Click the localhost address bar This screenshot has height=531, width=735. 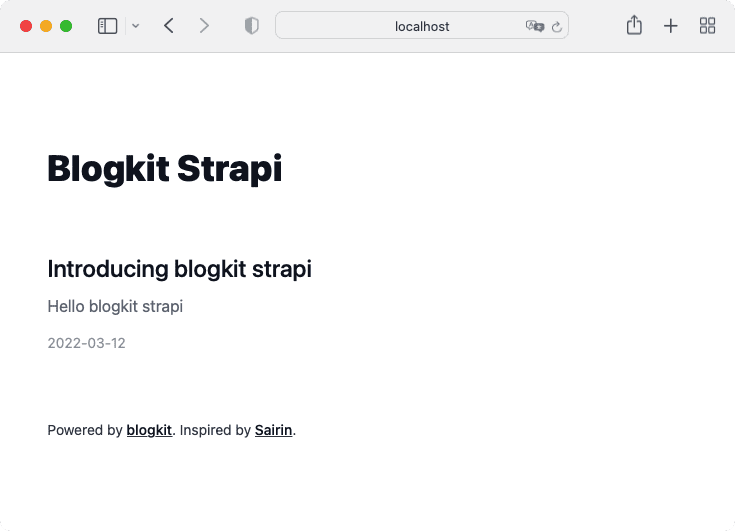click(422, 26)
